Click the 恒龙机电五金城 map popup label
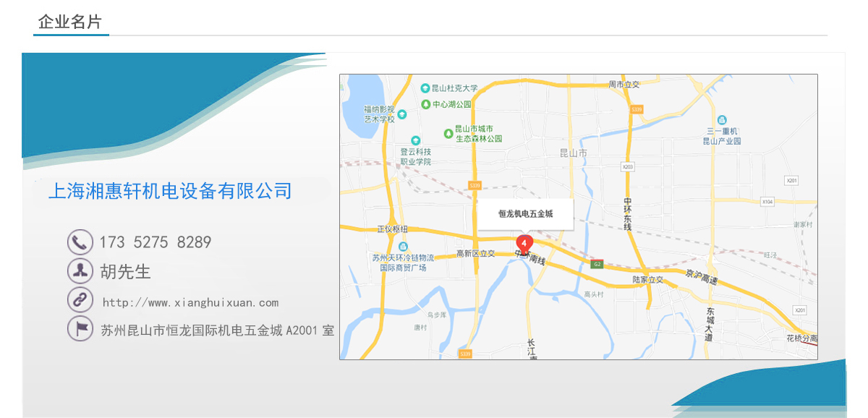This screenshot has width=868, height=418. tap(526, 214)
